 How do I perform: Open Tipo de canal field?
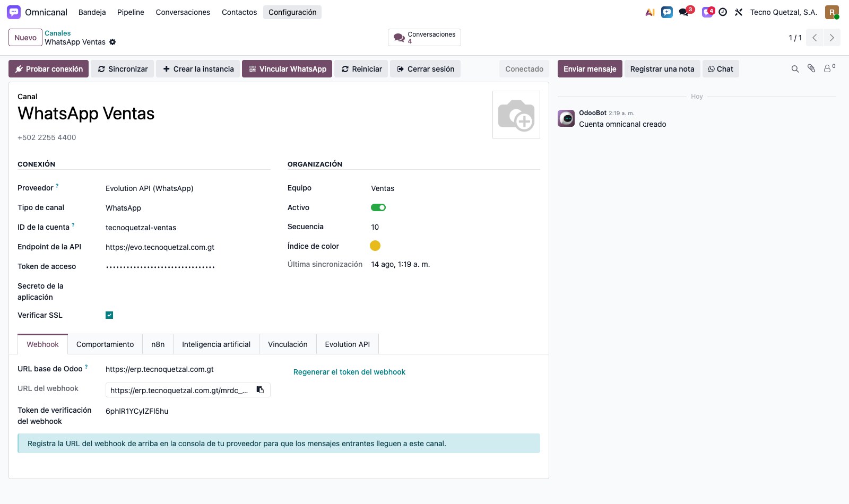point(188,208)
